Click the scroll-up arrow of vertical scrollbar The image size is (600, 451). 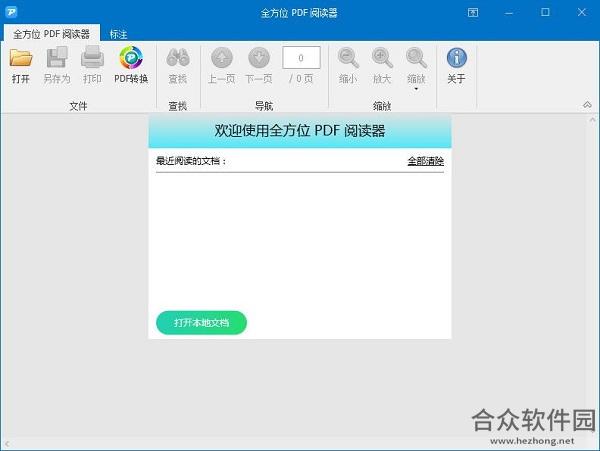click(x=592, y=120)
